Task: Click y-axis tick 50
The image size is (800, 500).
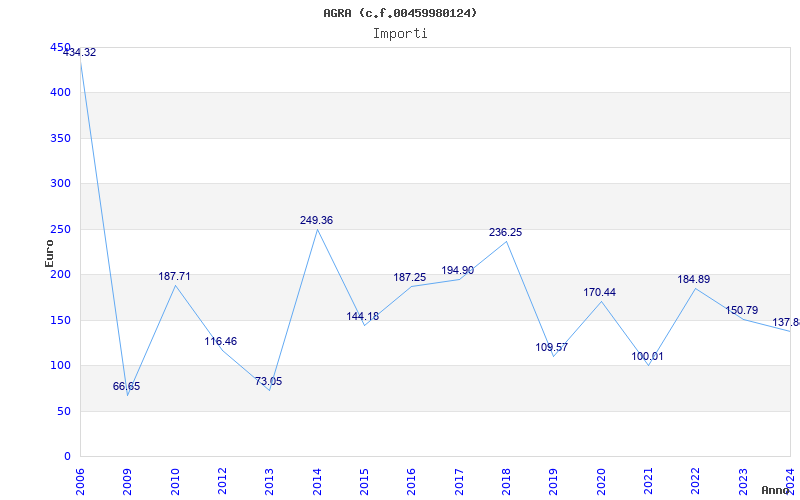Action: click(63, 411)
